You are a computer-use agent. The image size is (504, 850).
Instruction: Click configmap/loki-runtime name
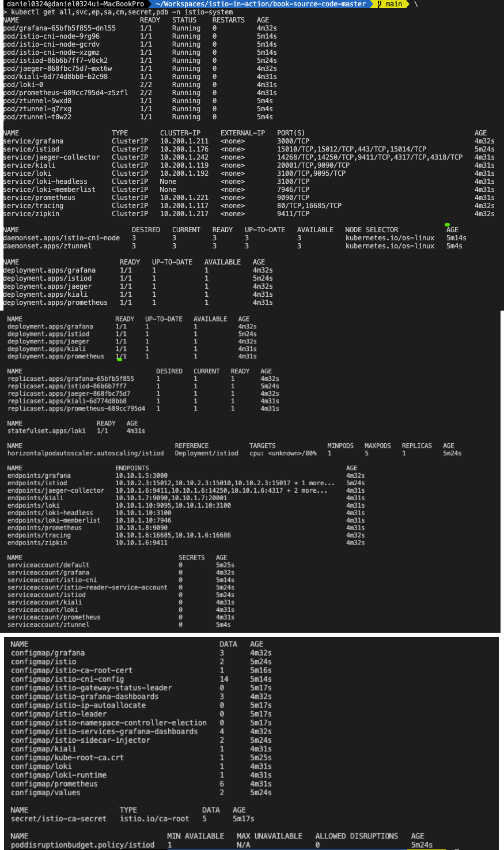[x=59, y=775]
